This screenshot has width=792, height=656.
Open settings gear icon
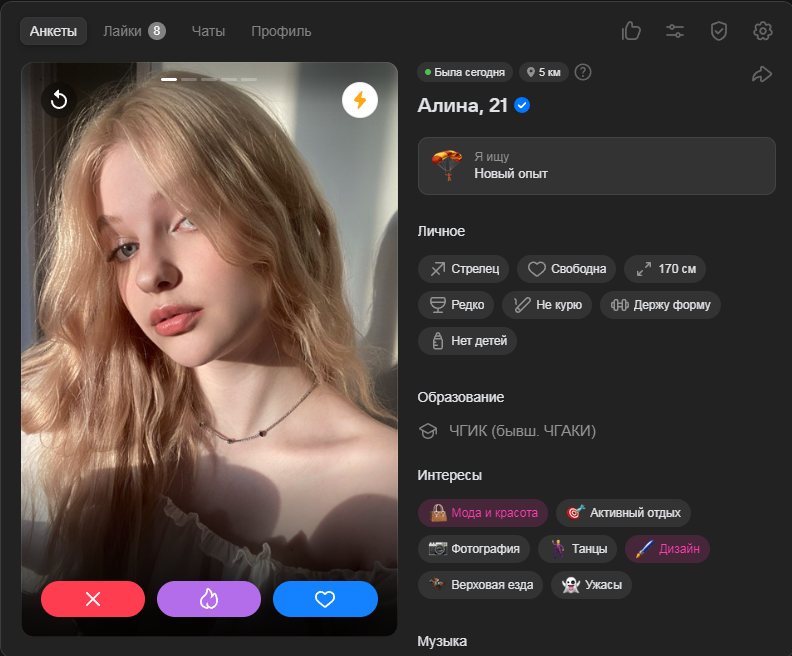pos(763,31)
